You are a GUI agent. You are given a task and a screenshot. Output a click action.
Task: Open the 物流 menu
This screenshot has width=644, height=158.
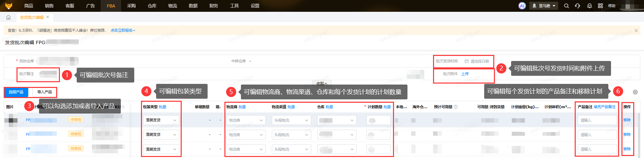173,6
